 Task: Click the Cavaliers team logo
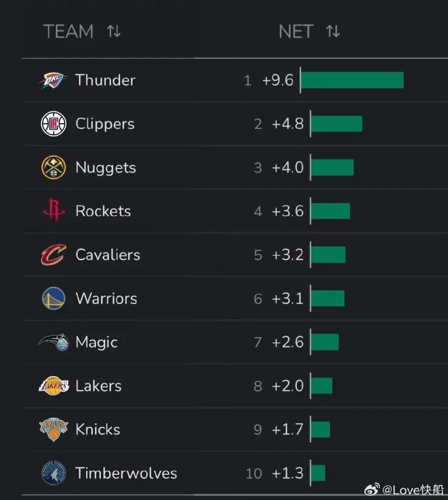[54, 255]
